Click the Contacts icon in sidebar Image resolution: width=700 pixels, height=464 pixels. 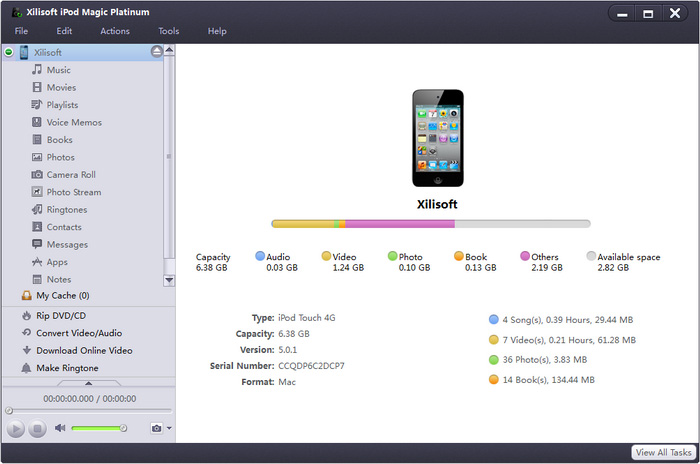(x=37, y=226)
